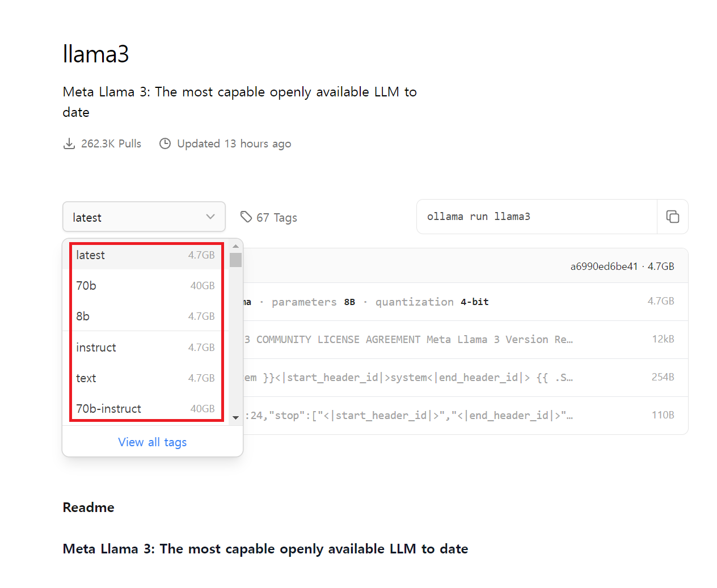This screenshot has height=588, width=717.
Task: Open the stop params row 110B
Action: point(466,416)
